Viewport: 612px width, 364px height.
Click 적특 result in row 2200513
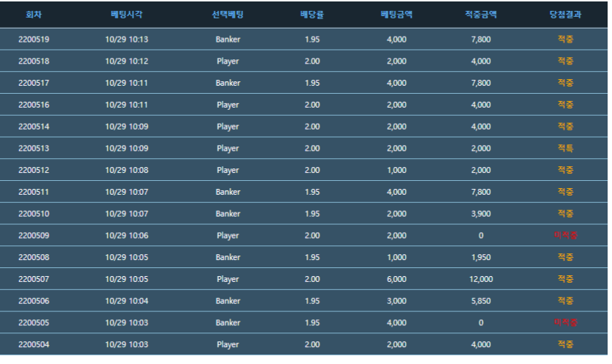tap(566, 149)
